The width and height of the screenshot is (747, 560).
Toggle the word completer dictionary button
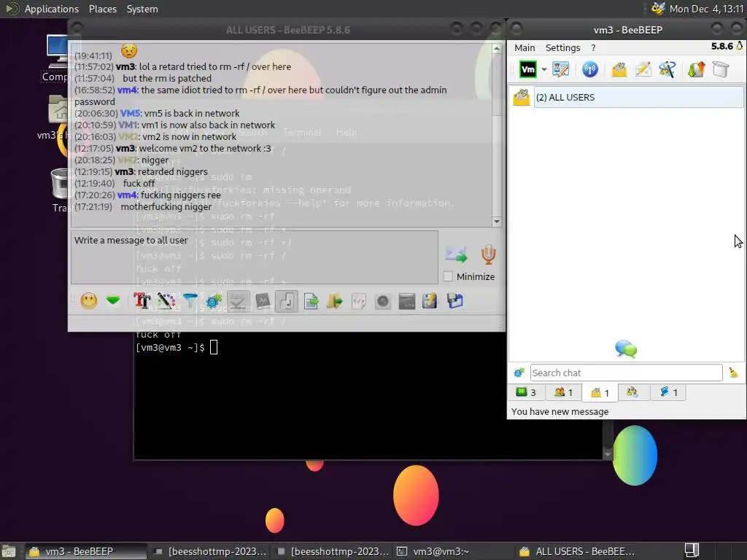263,301
